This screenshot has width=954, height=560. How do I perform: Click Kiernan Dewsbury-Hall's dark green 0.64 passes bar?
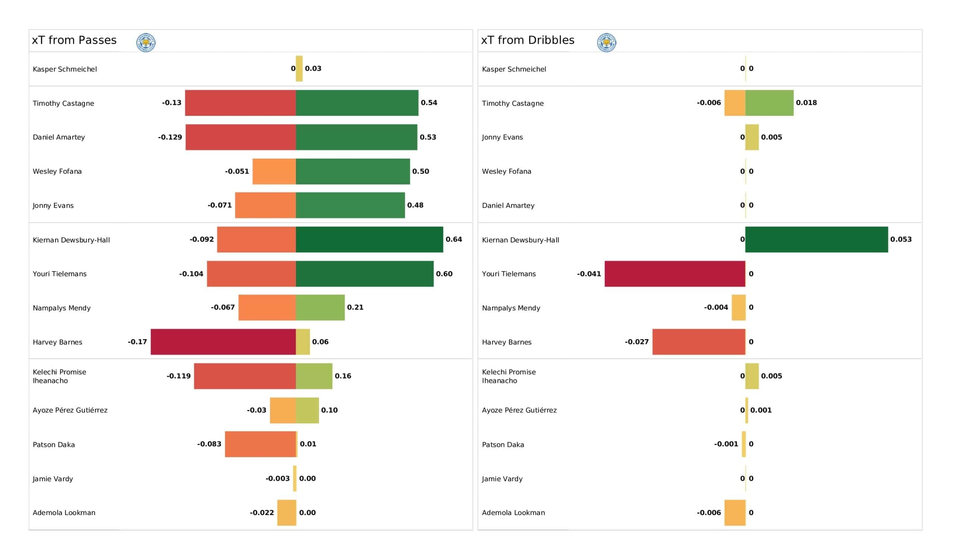(x=369, y=239)
